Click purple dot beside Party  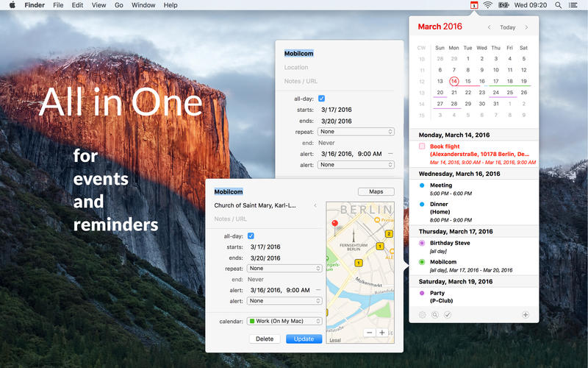422,293
